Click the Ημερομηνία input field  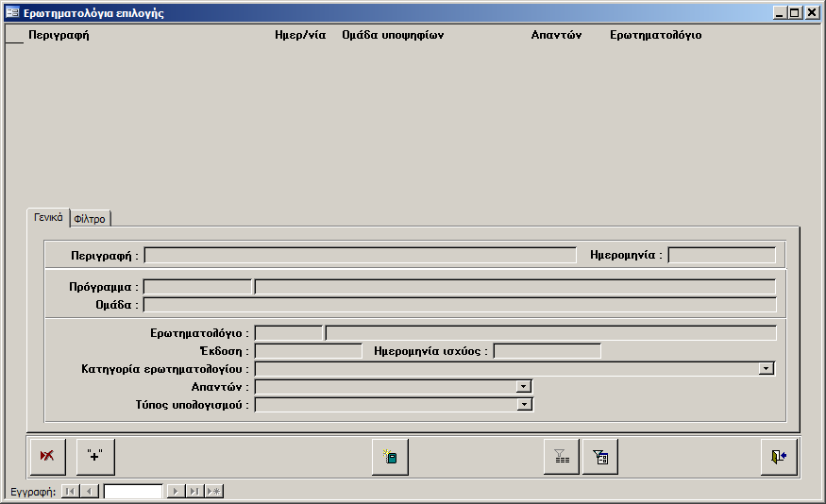point(721,255)
